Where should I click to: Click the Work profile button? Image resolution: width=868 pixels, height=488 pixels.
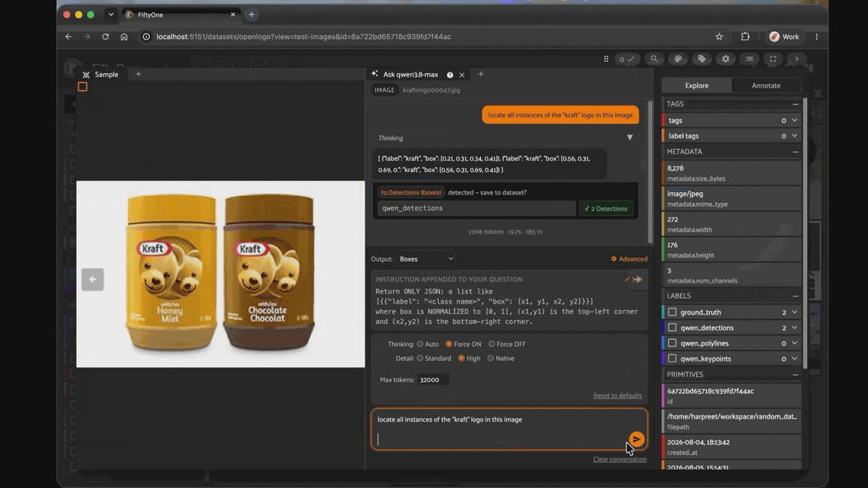coord(785,36)
